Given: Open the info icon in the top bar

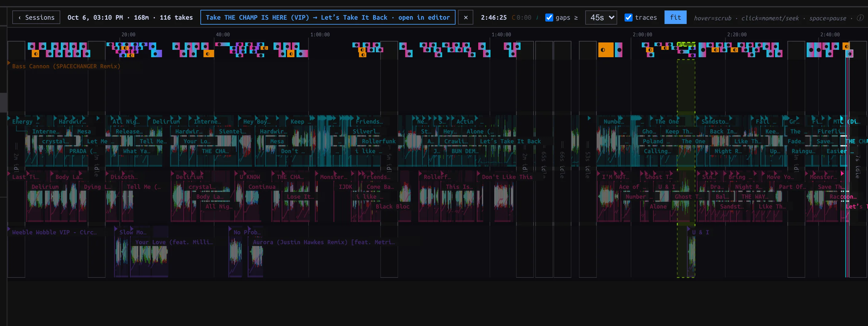Looking at the screenshot, I should click(x=860, y=18).
